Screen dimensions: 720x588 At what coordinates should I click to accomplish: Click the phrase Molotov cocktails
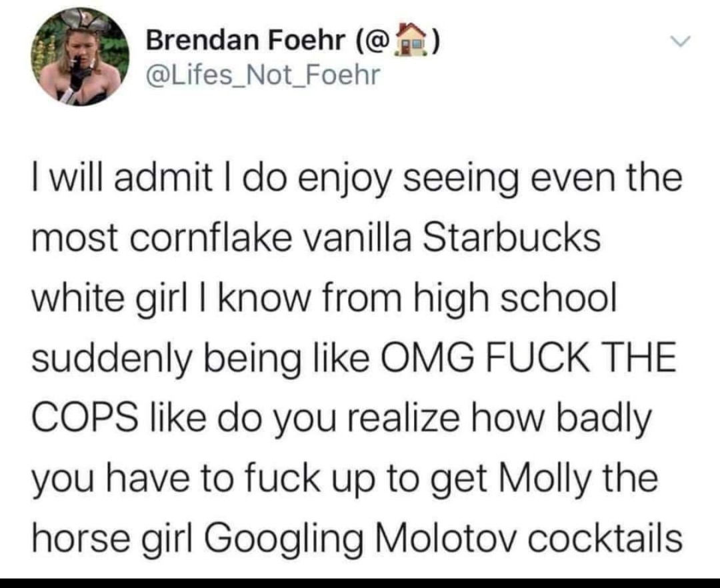(527, 535)
